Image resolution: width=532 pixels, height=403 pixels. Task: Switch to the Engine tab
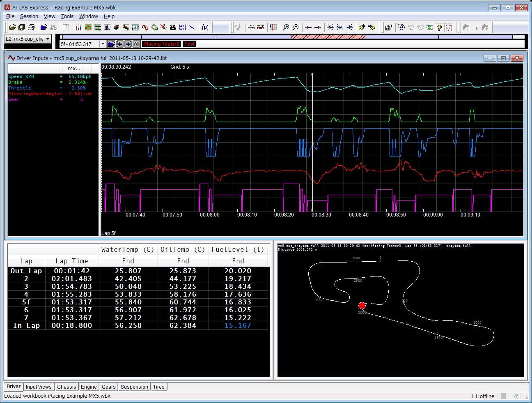(x=89, y=387)
